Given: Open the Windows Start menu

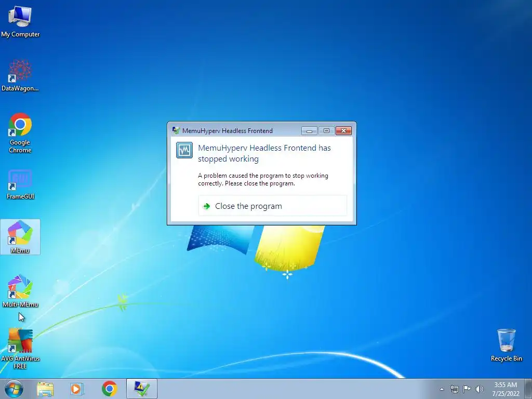Looking at the screenshot, I should click(14, 389).
